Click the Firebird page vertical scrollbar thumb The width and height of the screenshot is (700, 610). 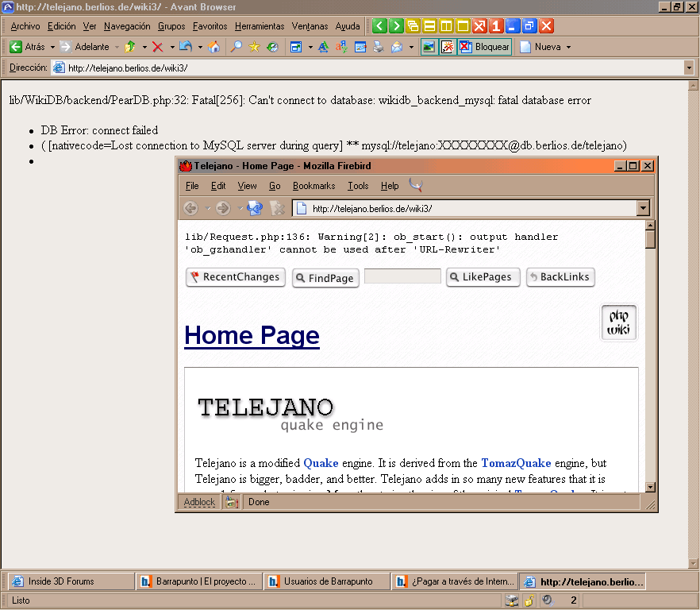[651, 239]
